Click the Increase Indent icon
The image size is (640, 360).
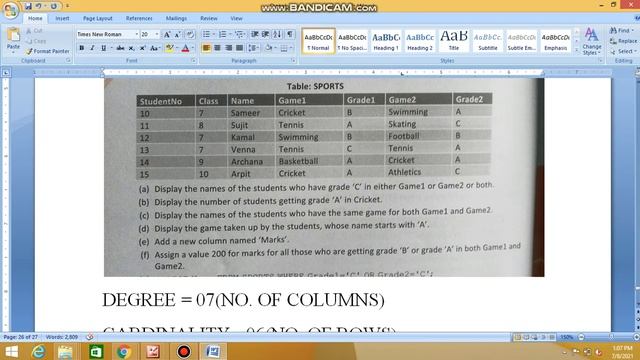pos(265,35)
